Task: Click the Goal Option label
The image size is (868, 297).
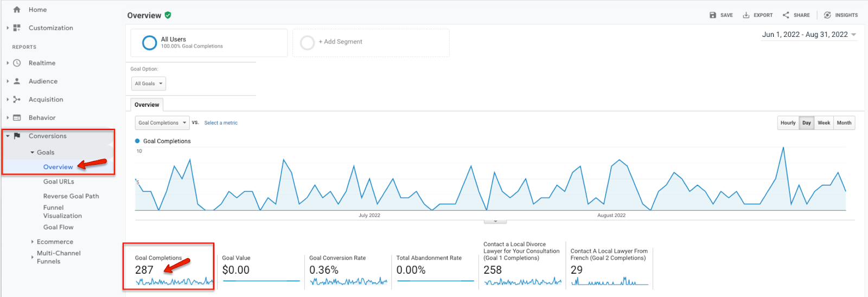Action: [x=144, y=69]
